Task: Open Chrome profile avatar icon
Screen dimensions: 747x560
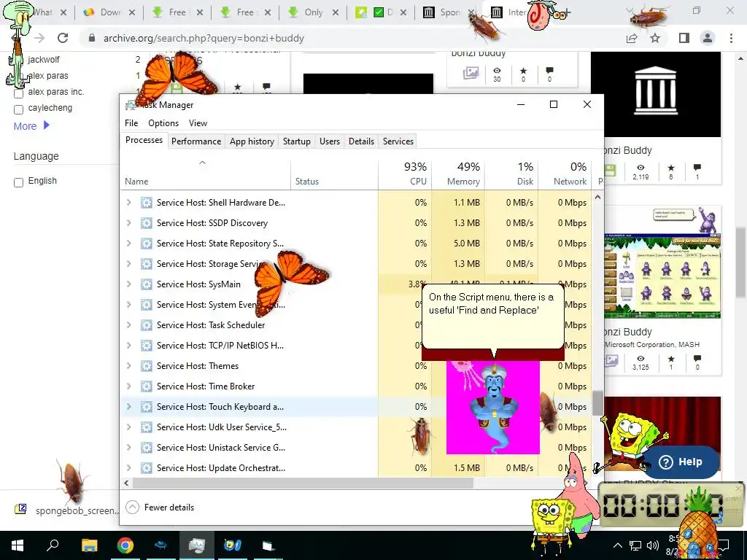Action: coord(708,38)
